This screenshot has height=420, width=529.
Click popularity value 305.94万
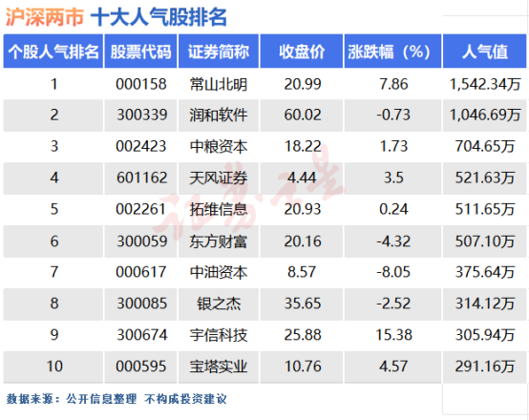coord(485,335)
